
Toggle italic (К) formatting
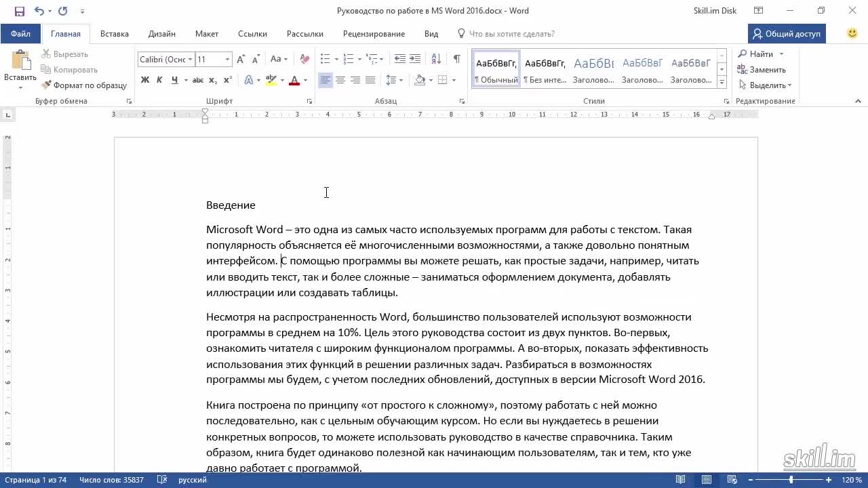[159, 80]
